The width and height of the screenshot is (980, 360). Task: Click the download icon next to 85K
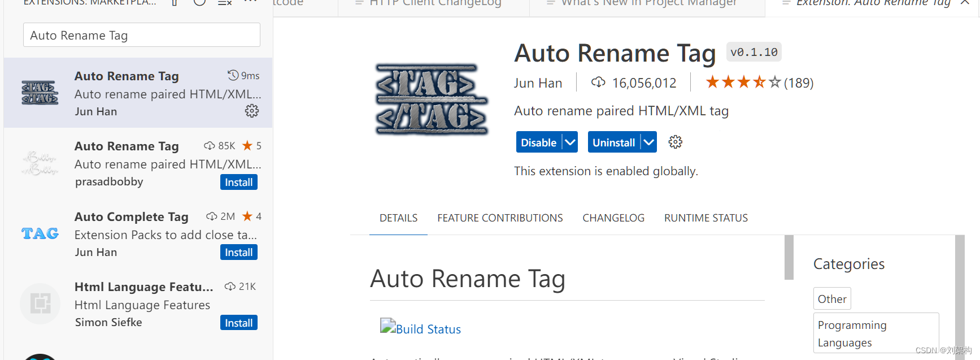point(210,146)
